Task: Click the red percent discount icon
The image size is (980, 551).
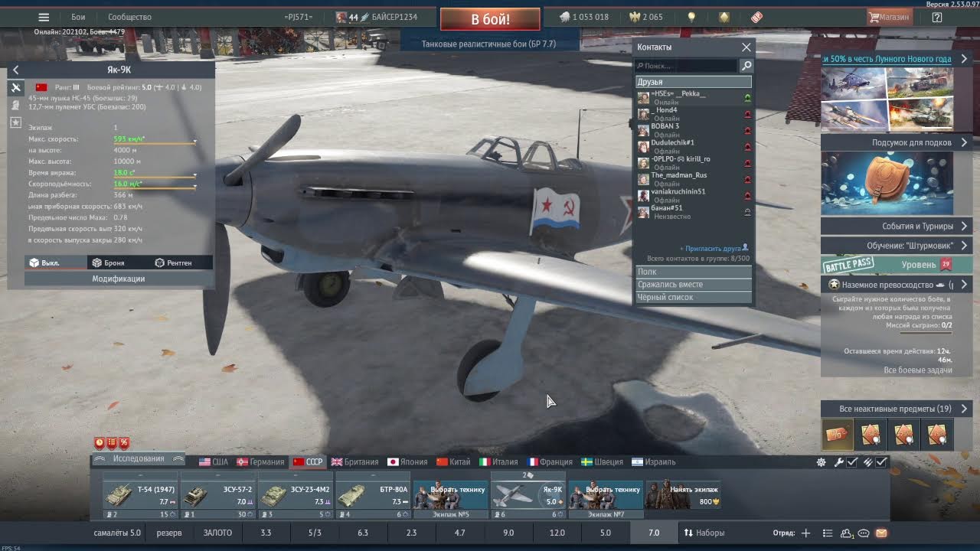Action: point(124,442)
